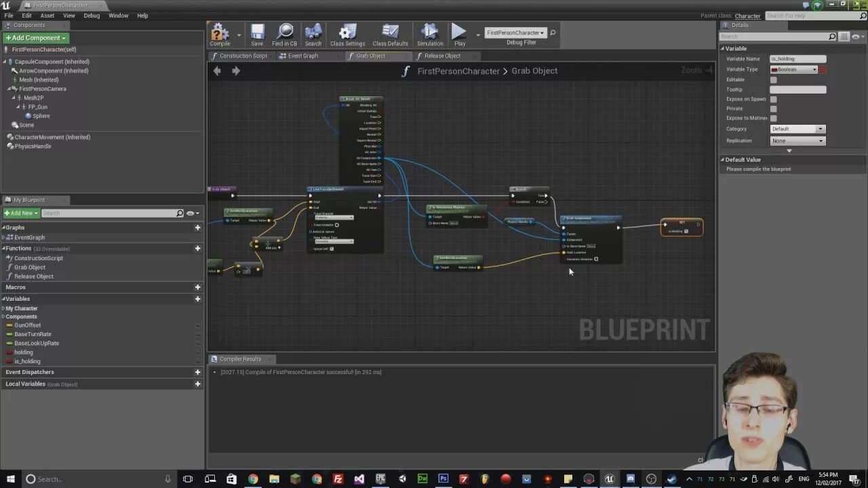The height and width of the screenshot is (488, 868).
Task: Open the Asset menu
Action: click(x=47, y=16)
